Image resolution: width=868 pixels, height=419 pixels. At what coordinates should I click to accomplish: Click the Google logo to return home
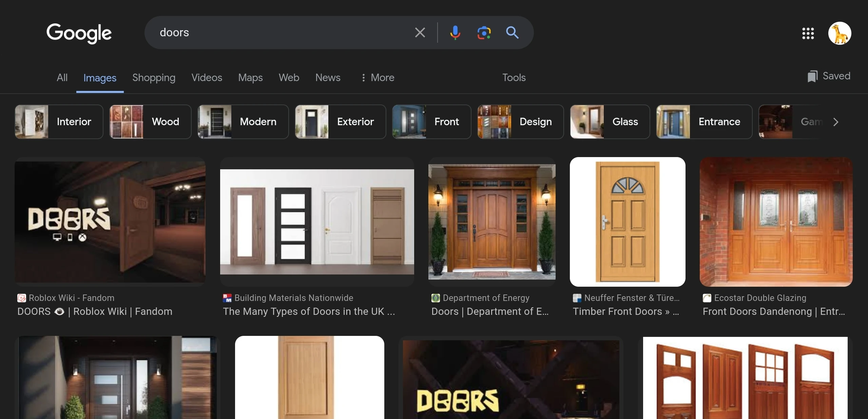pyautogui.click(x=79, y=34)
